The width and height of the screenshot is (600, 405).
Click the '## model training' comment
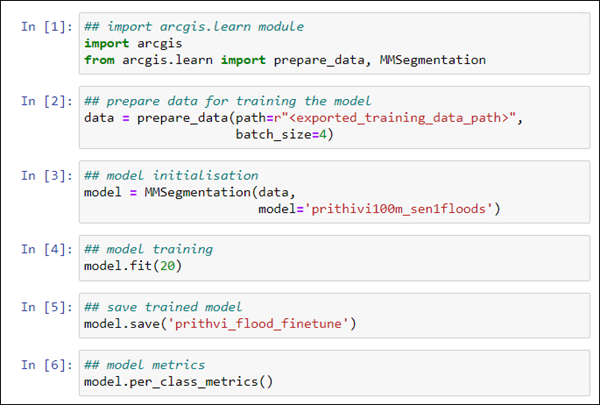pyautogui.click(x=148, y=249)
